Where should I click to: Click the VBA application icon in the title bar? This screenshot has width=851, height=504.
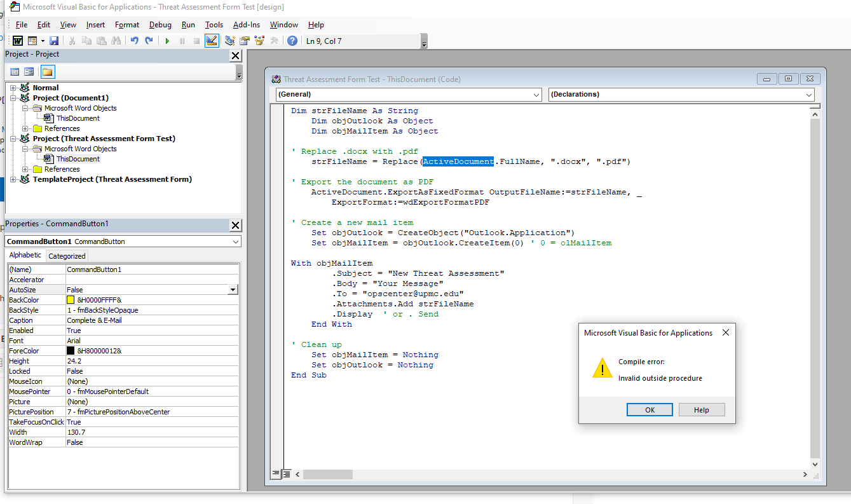(x=14, y=7)
